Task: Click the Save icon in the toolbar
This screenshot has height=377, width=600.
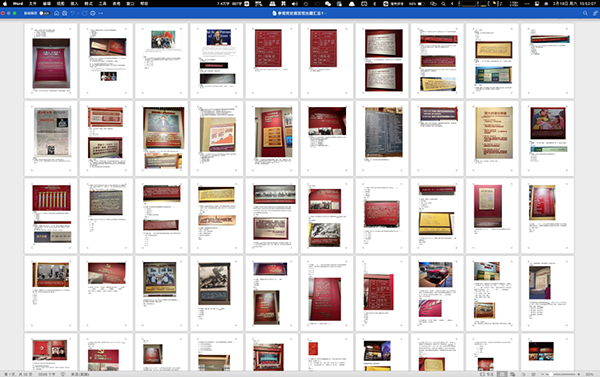Action: (x=64, y=13)
